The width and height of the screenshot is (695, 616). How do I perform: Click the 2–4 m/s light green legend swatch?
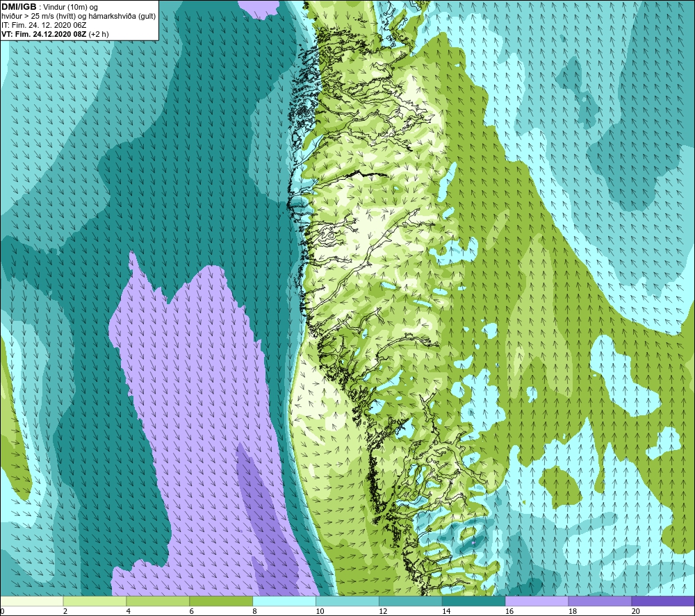pos(95,601)
